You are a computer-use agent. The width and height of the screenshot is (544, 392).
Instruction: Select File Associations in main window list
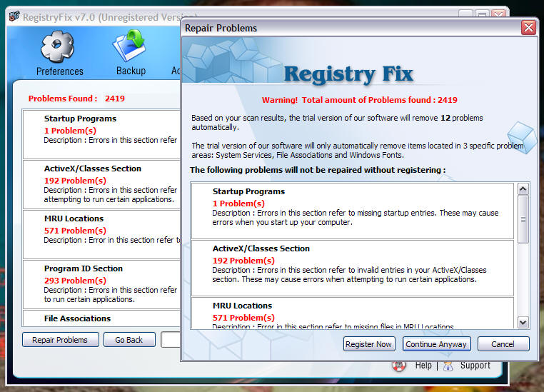click(x=102, y=318)
